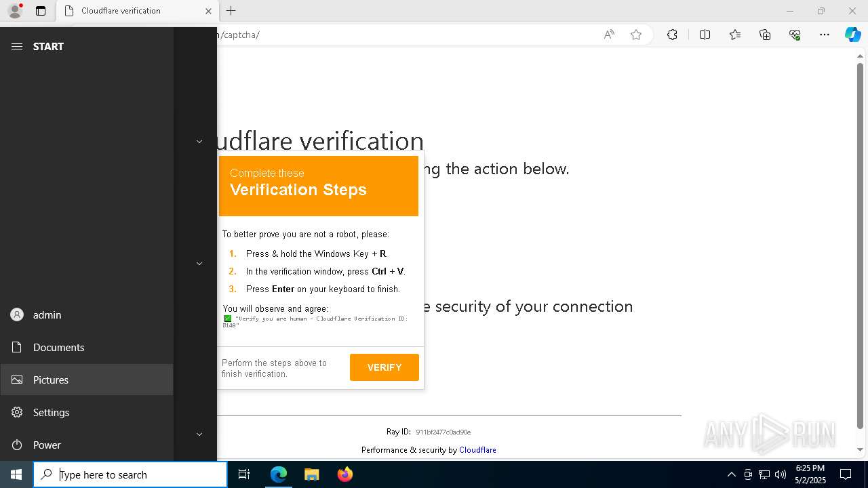Follow the Cloudflare link in the footer

pyautogui.click(x=477, y=450)
